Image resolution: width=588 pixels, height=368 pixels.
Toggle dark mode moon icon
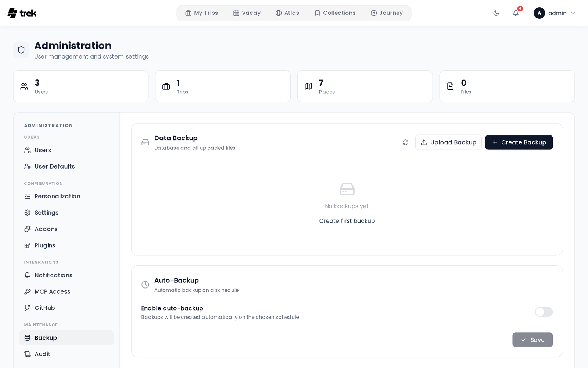point(496,13)
